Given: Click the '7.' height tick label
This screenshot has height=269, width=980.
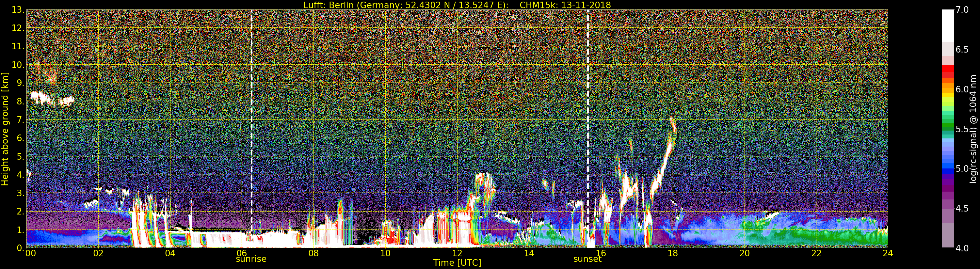Looking at the screenshot, I should pos(20,120).
